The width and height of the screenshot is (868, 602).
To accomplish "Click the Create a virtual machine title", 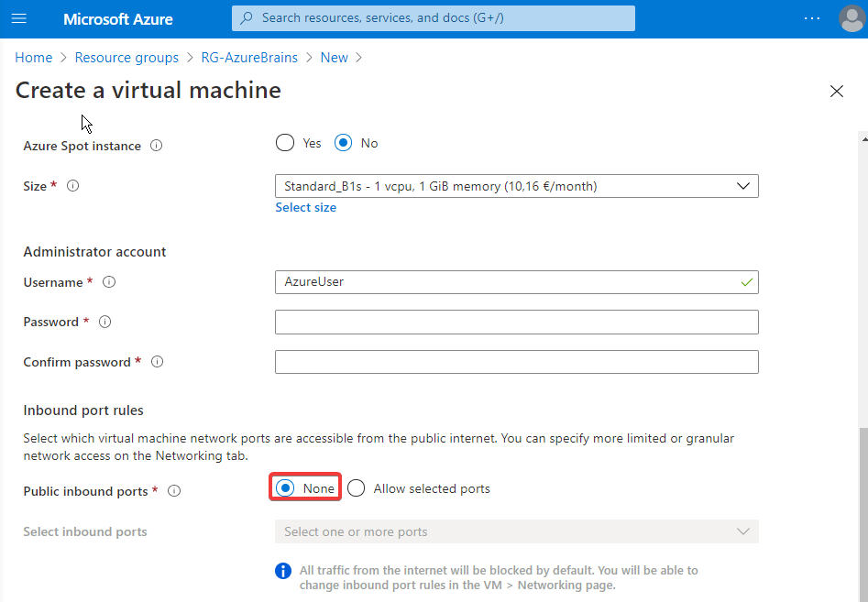I will 148,90.
